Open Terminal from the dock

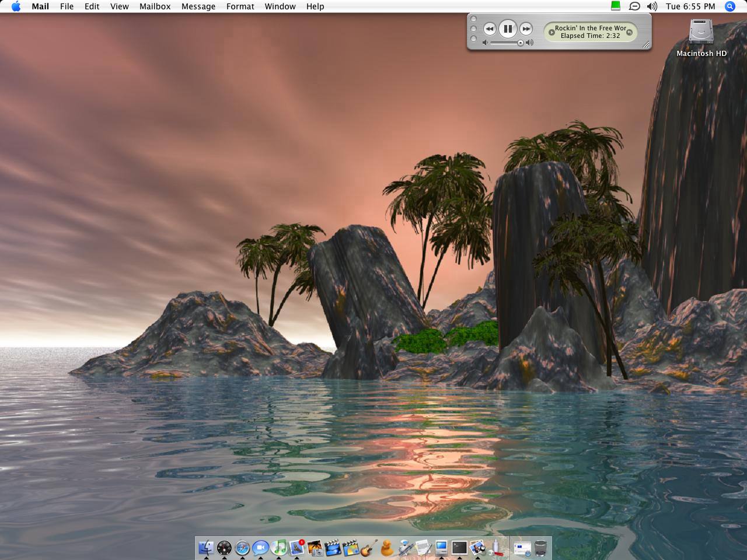click(x=460, y=548)
